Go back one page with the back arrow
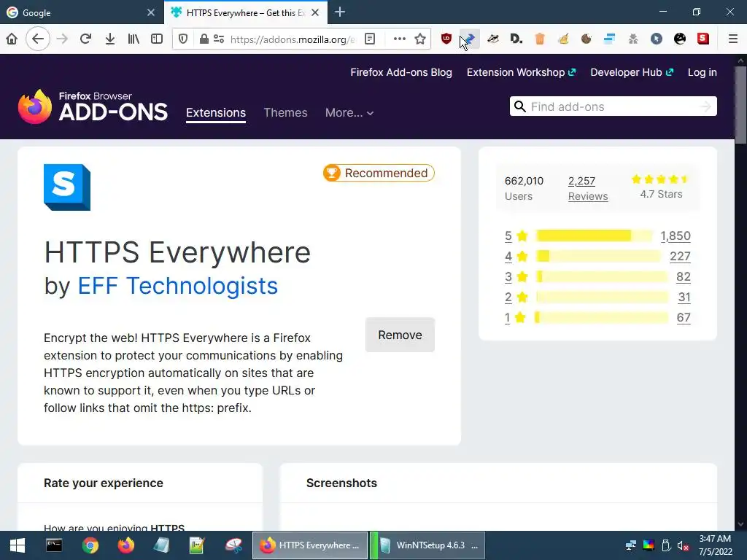Image resolution: width=747 pixels, height=560 pixels. (38, 39)
